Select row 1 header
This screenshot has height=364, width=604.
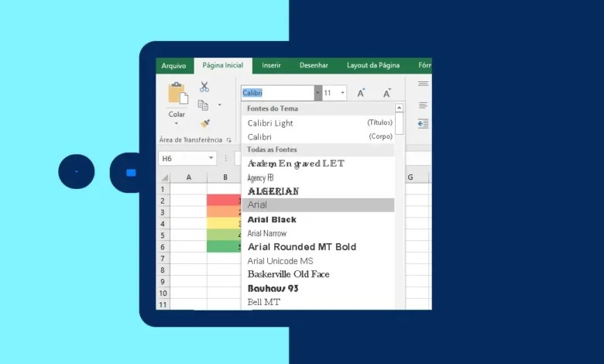(x=163, y=189)
